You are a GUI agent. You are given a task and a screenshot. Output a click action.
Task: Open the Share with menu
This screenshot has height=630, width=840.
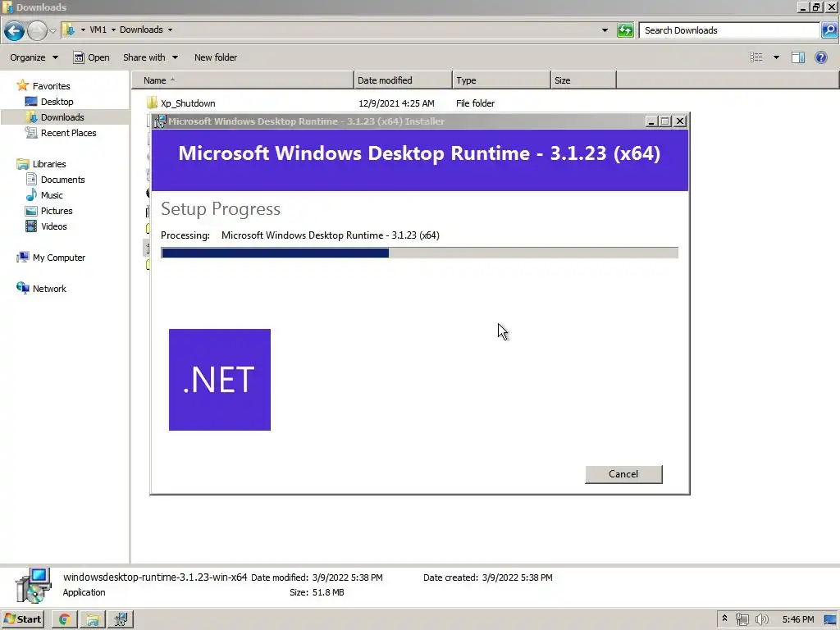tap(150, 57)
